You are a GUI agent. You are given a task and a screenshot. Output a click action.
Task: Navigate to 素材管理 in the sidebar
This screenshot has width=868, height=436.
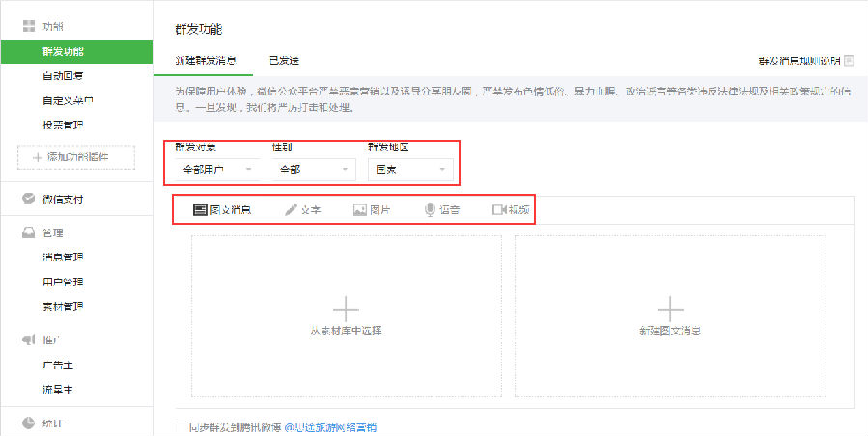63,306
